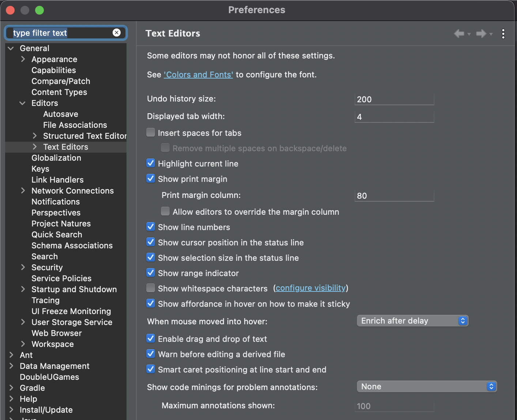Expand the Install/Update node
Viewport: 517px width, 420px height.
[11, 410]
